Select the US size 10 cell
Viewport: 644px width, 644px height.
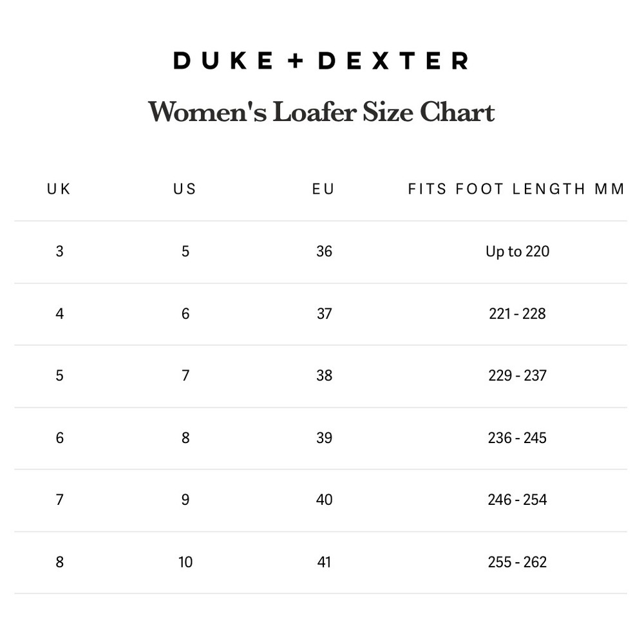pos(185,562)
